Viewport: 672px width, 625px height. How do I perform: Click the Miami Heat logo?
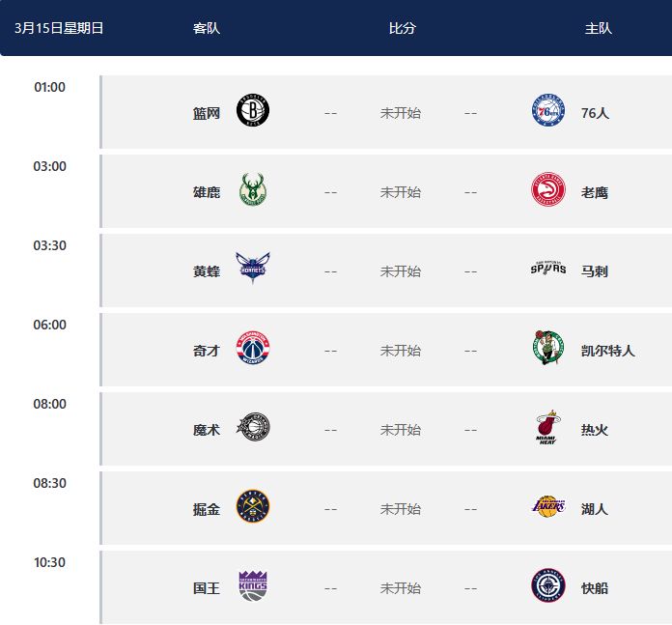click(x=547, y=427)
